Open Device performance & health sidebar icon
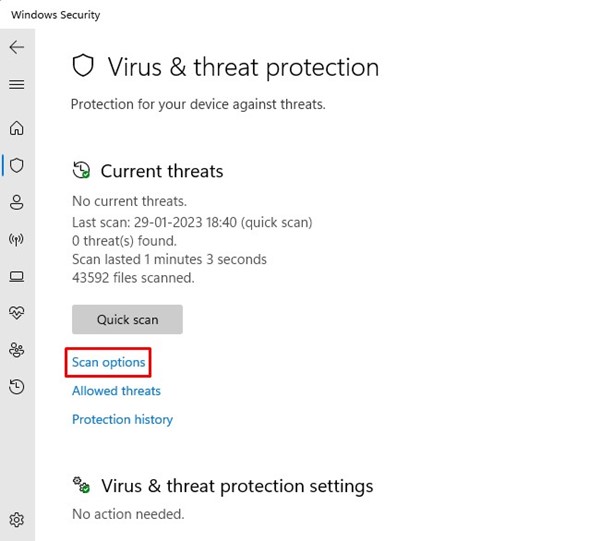600x541 pixels. point(16,313)
